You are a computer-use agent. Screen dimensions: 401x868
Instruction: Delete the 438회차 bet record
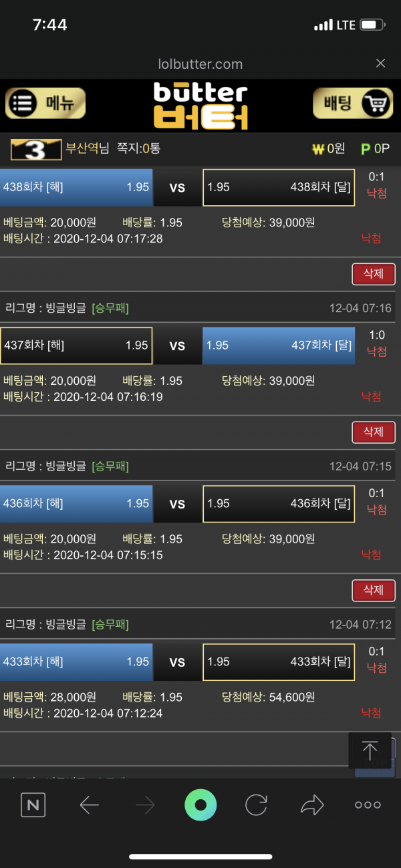(x=373, y=273)
